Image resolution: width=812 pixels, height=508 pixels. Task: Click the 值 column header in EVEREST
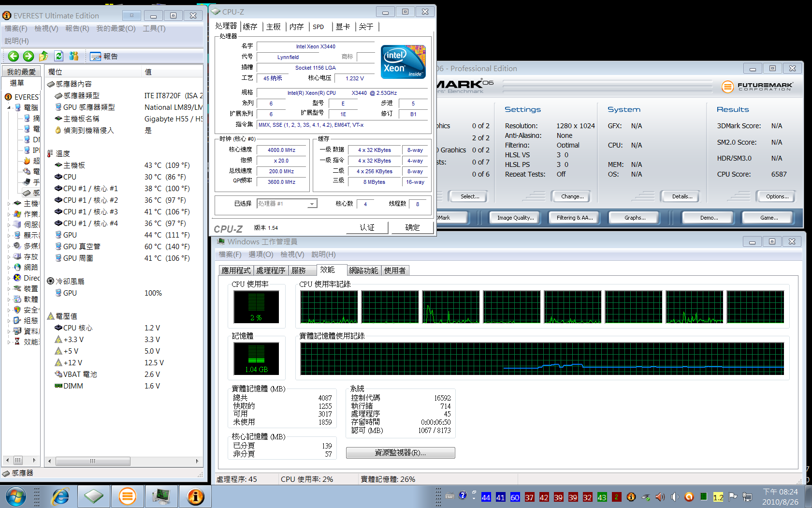click(x=172, y=72)
